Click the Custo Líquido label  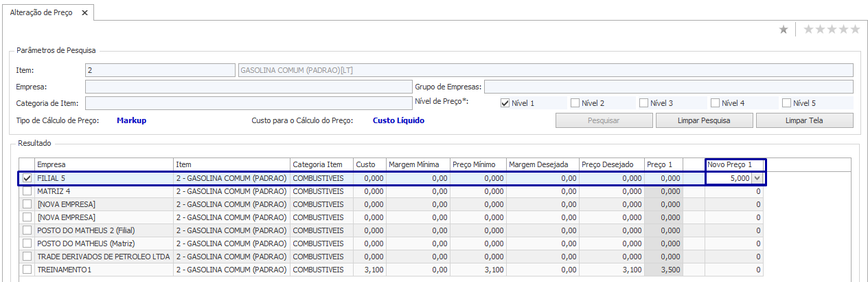[398, 120]
